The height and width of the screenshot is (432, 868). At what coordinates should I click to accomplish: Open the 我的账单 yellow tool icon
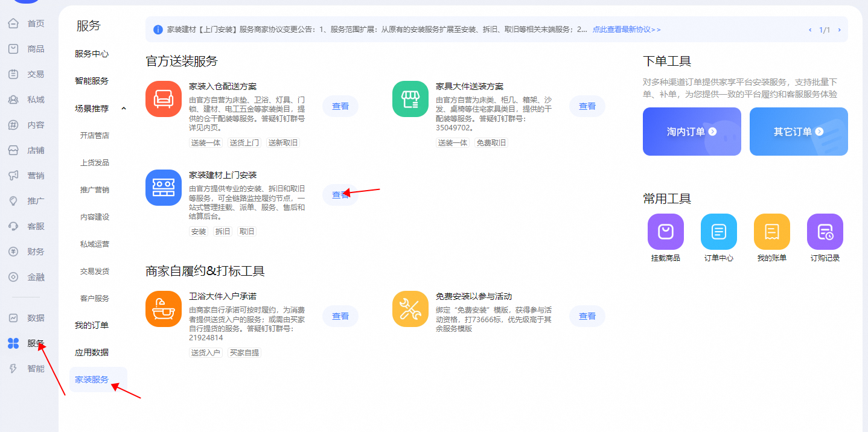coord(772,232)
